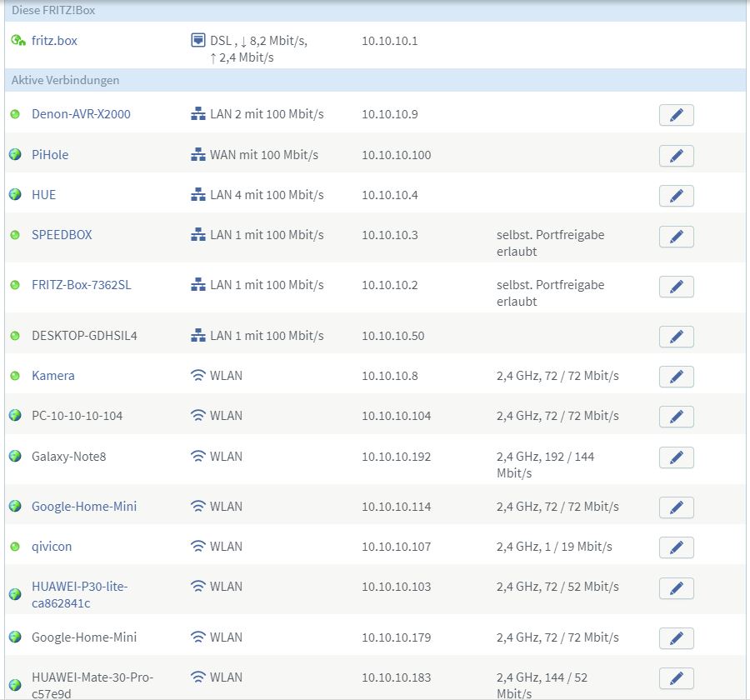
Task: Edit the Google-Home-Mini entry at 10.10.10.179
Action: point(676,638)
